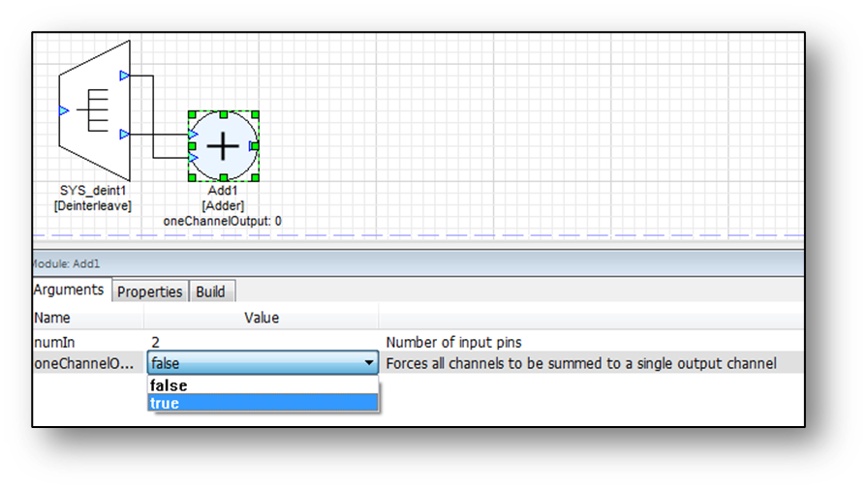The height and width of the screenshot is (490, 868).
Task: Choose "false" from the dropdown list
Action: click(262, 385)
